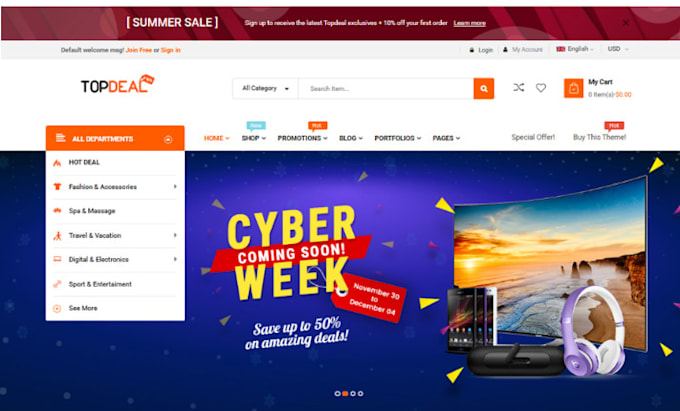The image size is (680, 411).
Task: Open the All Category dropdown
Action: click(x=265, y=88)
